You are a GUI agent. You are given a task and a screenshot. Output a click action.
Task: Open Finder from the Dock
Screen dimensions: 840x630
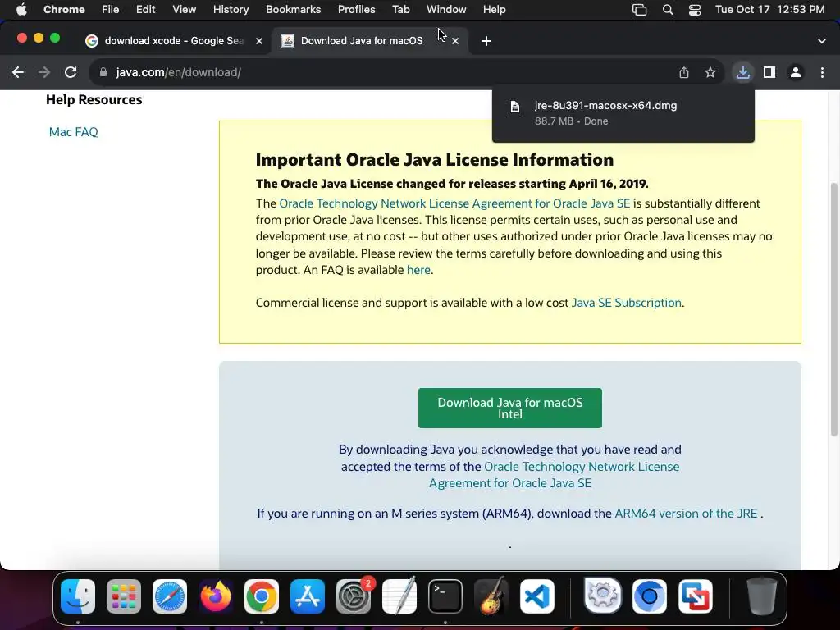coord(78,596)
